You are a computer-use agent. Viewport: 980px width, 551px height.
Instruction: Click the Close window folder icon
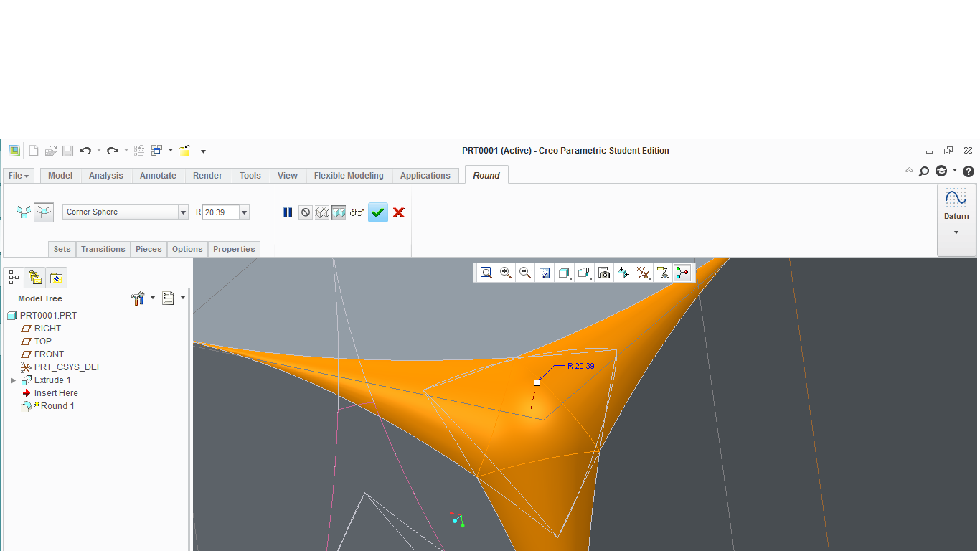[184, 151]
